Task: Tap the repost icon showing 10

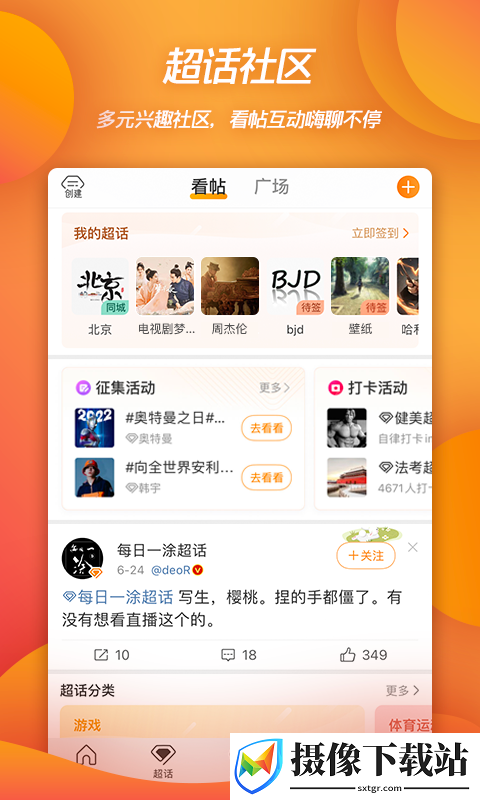Action: coord(101,655)
